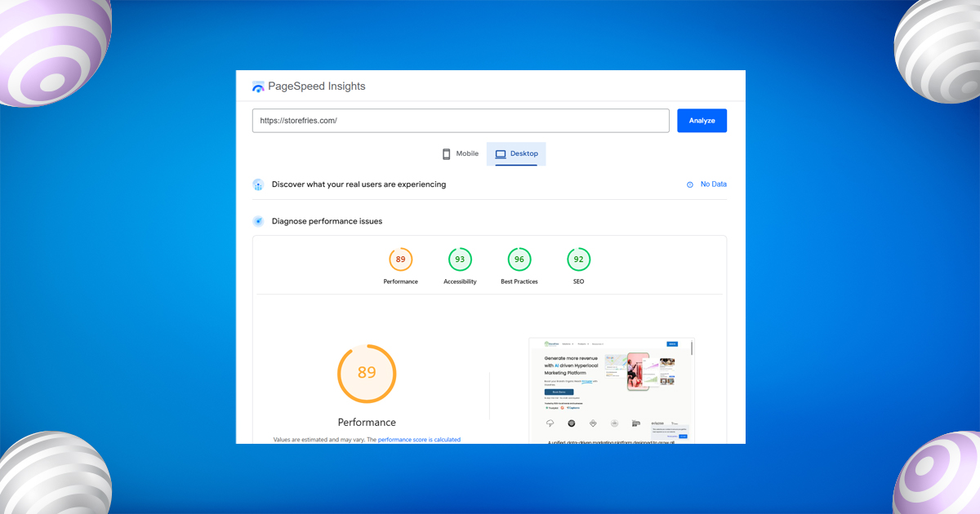Click the PageSpeed Insights title text
Image resolution: width=980 pixels, height=514 pixels.
tap(317, 86)
